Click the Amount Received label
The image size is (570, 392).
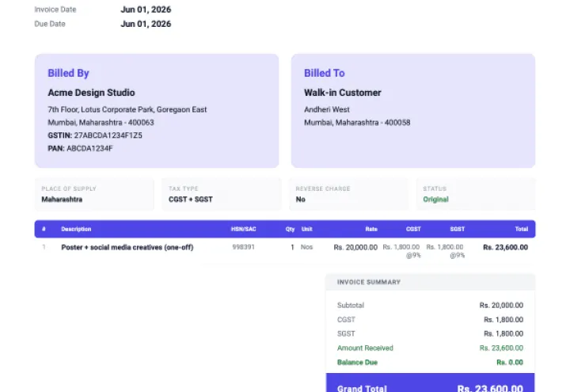(365, 348)
